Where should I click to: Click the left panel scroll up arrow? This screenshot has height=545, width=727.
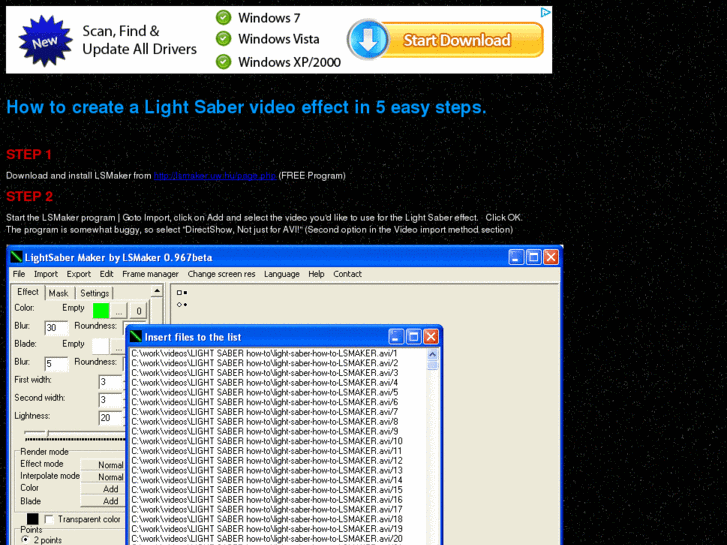(x=157, y=291)
